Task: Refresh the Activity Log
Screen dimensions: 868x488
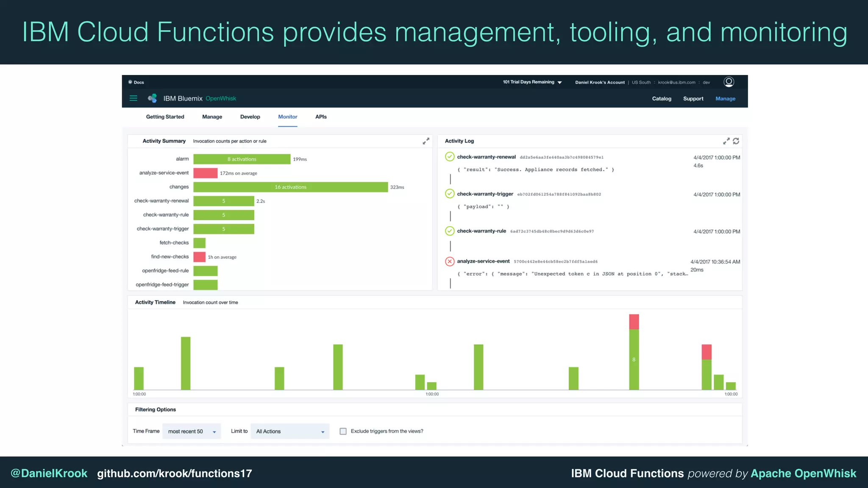Action: [736, 141]
